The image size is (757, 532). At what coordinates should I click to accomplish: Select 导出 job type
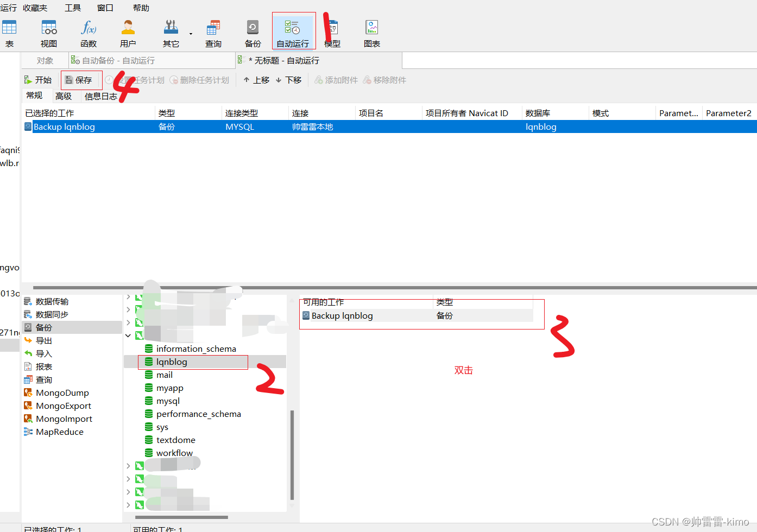[x=72, y=340]
